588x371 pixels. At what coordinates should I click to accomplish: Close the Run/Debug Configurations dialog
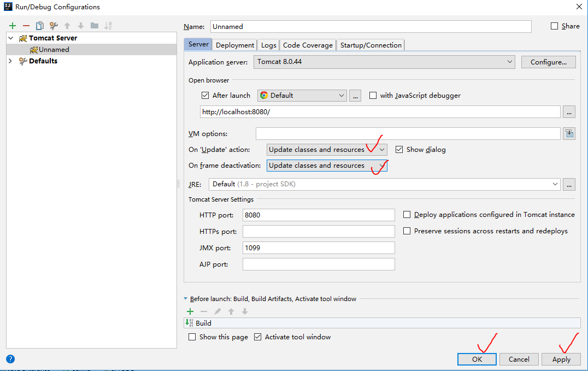pos(579,7)
